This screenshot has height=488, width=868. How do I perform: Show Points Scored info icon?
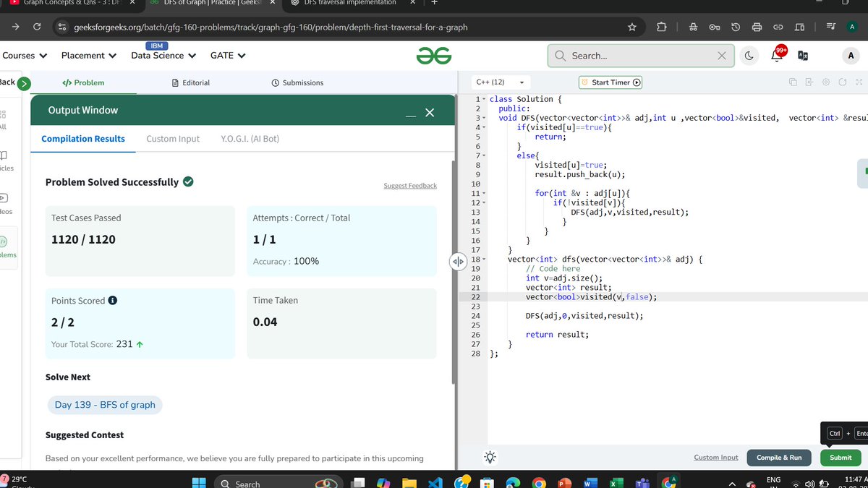pos(113,301)
